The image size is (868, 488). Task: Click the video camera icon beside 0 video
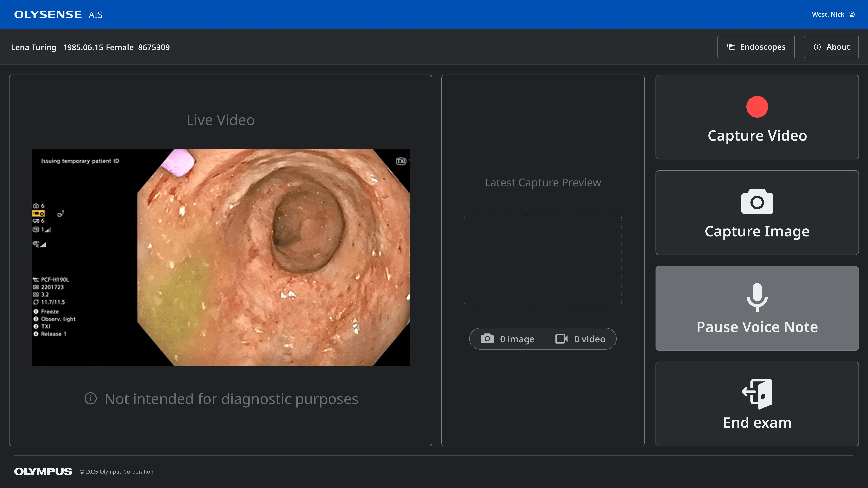point(561,338)
